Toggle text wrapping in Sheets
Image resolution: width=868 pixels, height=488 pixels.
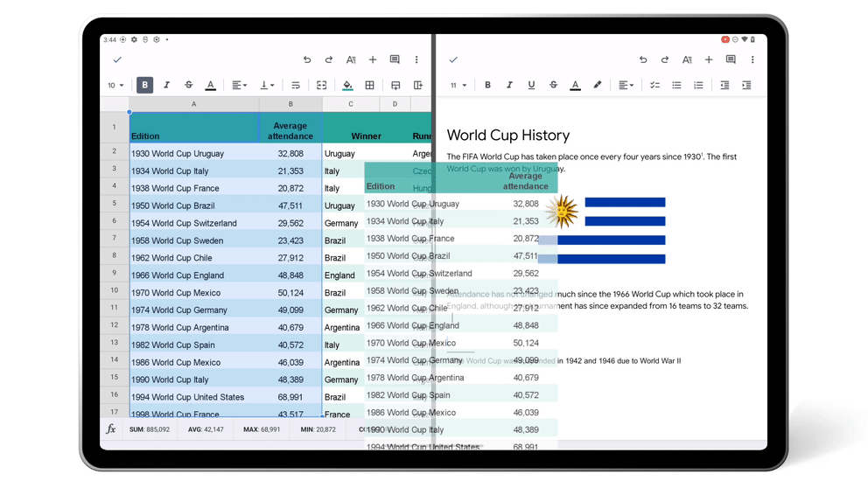coord(296,85)
